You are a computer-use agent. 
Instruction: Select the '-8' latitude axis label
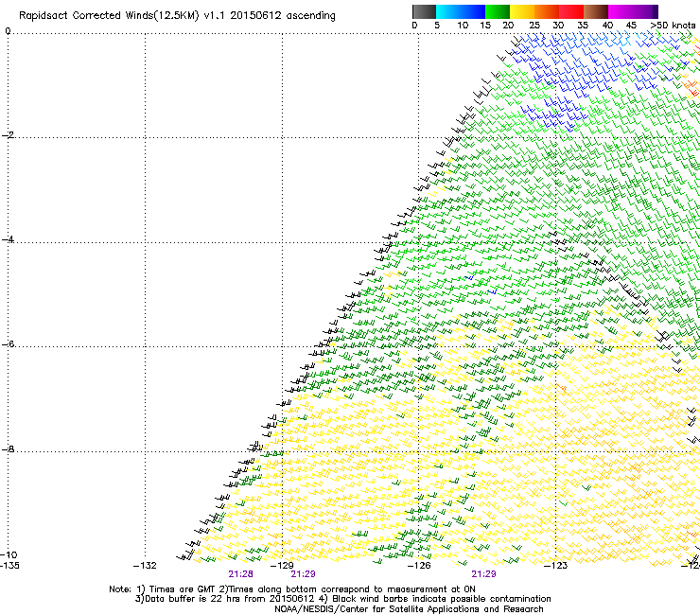tap(8, 448)
